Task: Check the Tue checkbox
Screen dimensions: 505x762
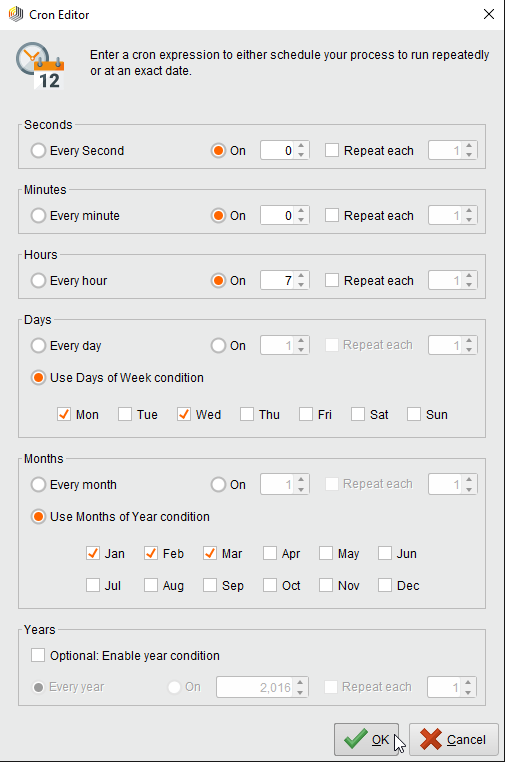Action: coord(125,415)
